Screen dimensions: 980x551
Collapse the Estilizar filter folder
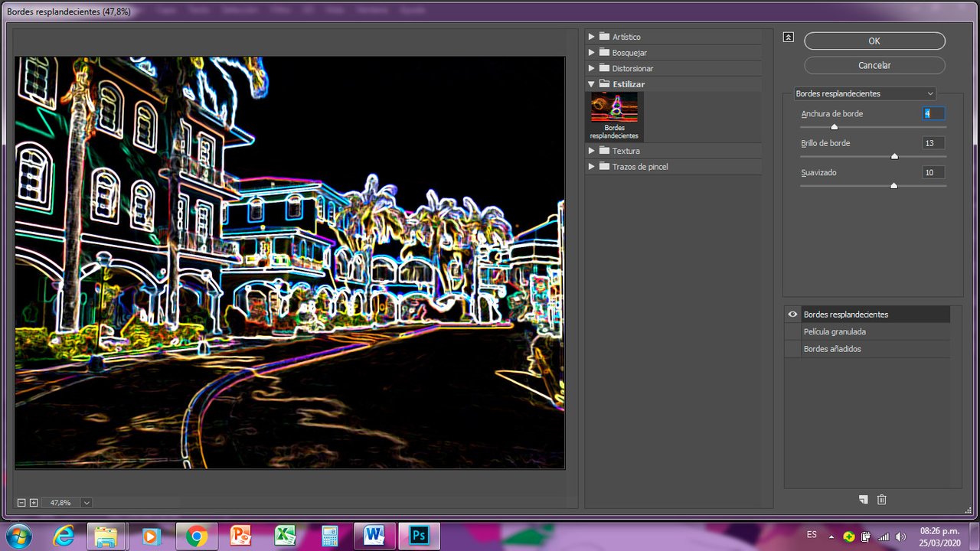pos(591,84)
